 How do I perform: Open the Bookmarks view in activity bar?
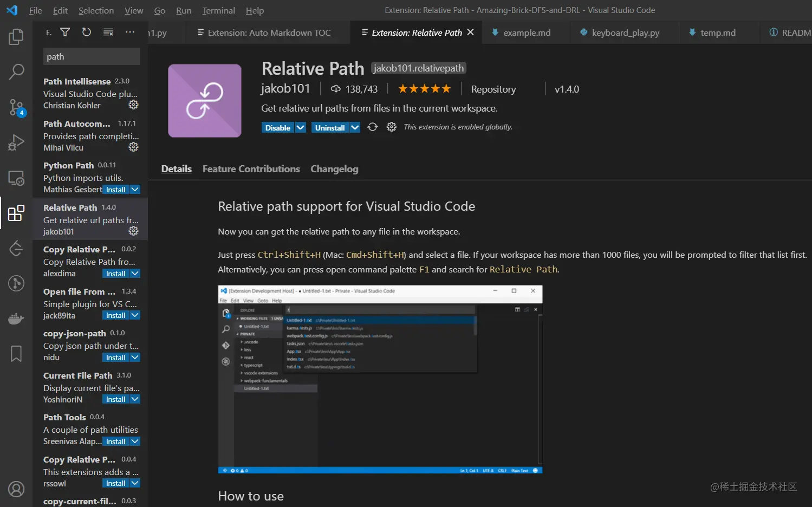(16, 354)
